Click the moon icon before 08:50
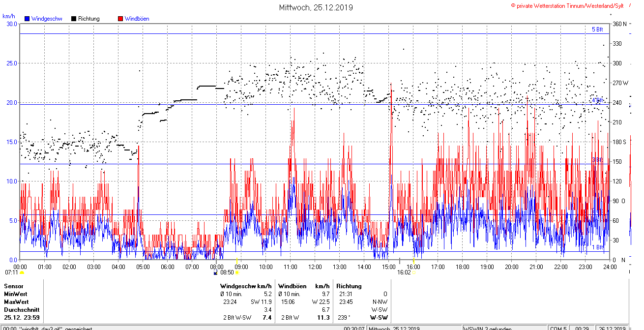 click(x=215, y=272)
